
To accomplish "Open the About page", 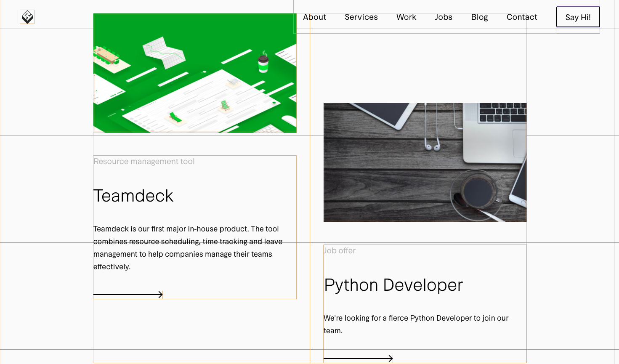I will click(314, 17).
